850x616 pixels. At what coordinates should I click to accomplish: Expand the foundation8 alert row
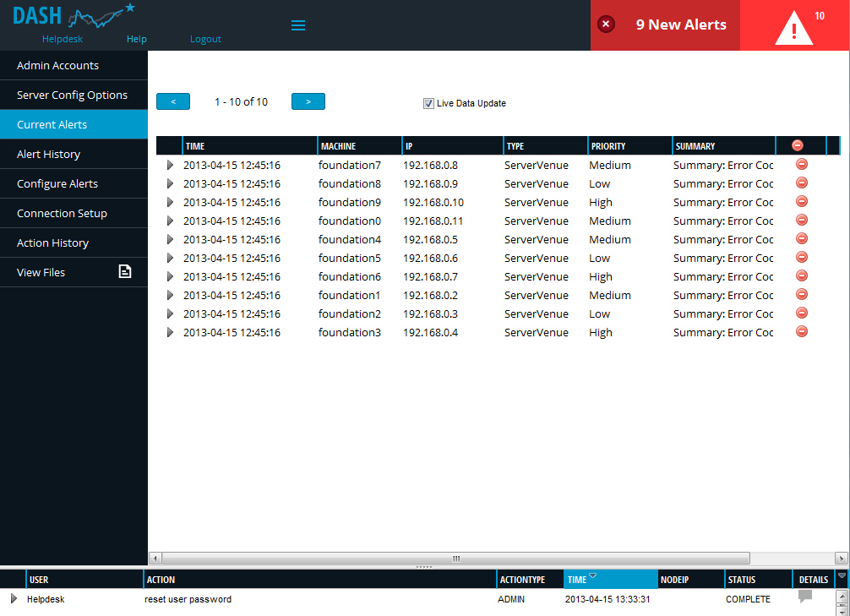pos(170,183)
